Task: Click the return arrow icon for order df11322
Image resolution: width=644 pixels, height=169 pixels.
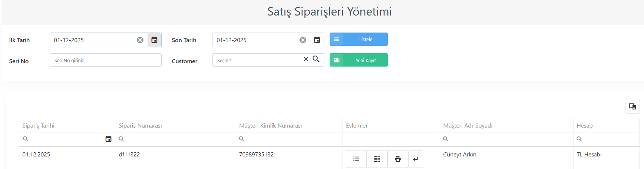Action: pyautogui.click(x=416, y=159)
